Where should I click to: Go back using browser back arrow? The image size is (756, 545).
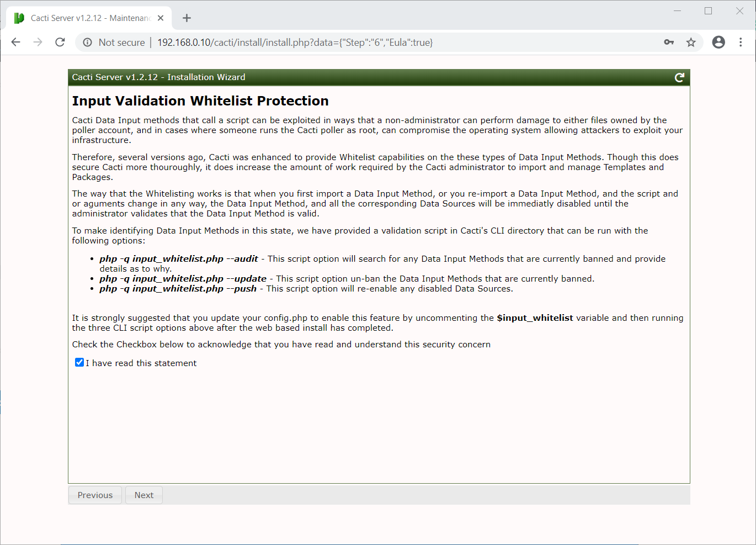click(x=16, y=42)
